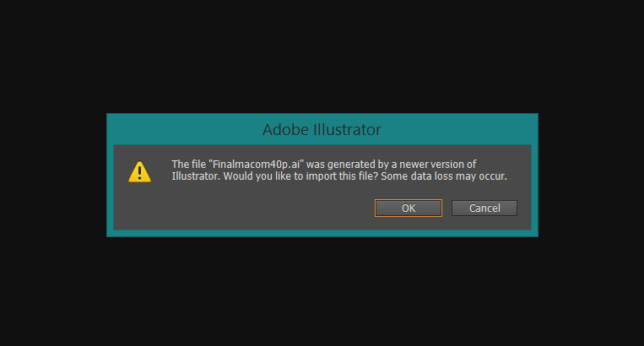Dismiss the dialog using Cancel
The width and height of the screenshot is (644, 346).
tap(484, 208)
